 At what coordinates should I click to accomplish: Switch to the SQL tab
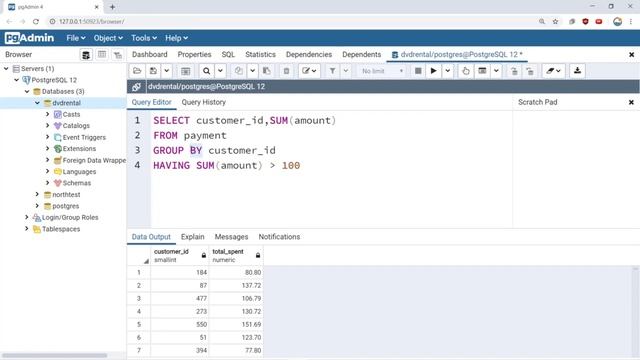tap(228, 54)
